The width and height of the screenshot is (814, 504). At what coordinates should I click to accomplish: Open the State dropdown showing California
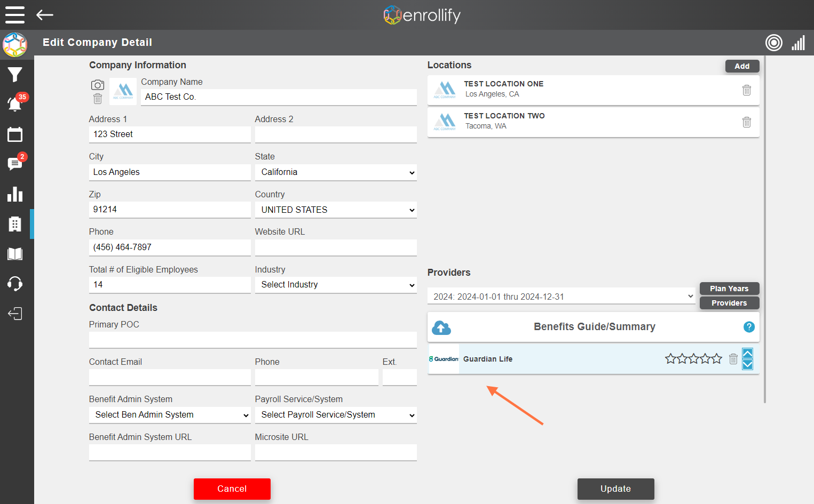click(336, 172)
